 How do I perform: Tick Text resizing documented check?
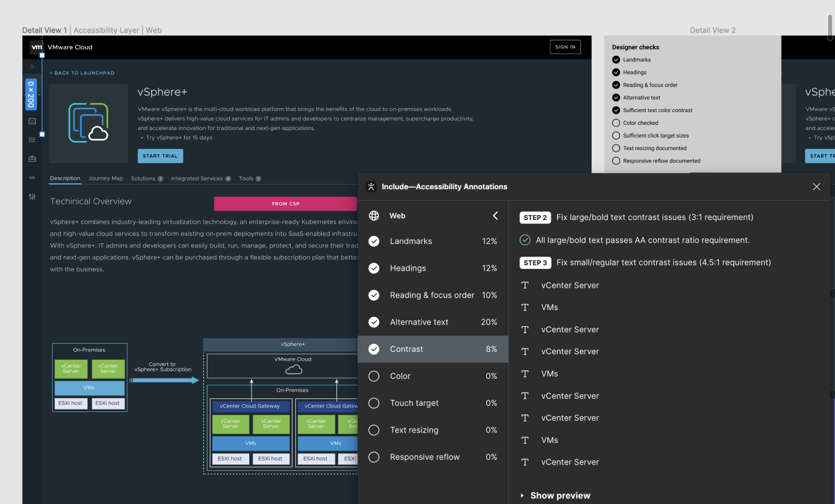(616, 148)
